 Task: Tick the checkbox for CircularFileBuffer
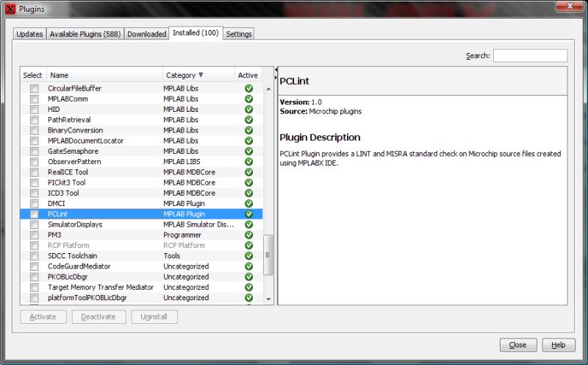[34, 88]
